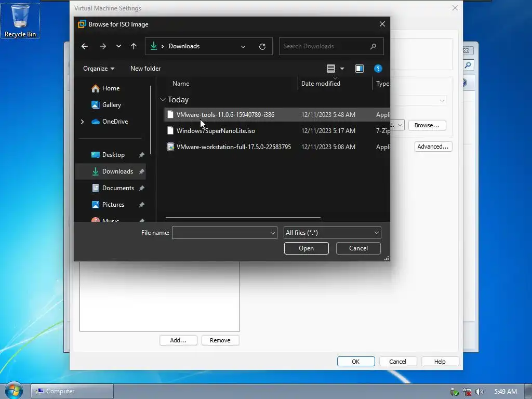Click the Search Downloads field
This screenshot has width=532, height=399.
[x=331, y=46]
